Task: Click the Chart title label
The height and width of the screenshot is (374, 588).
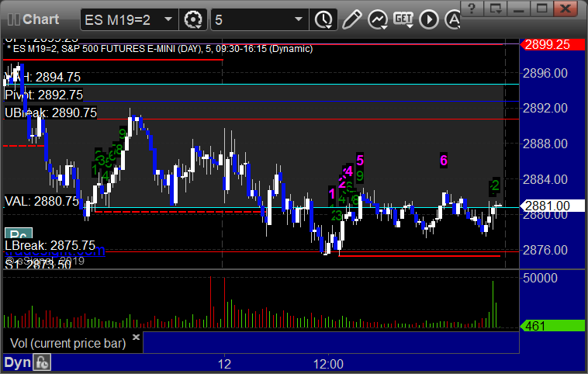Action: [41, 19]
